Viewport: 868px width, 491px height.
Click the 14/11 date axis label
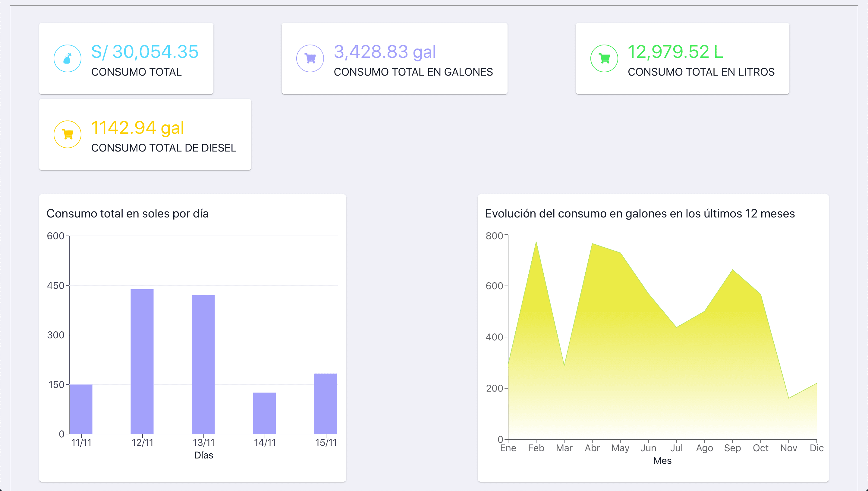[x=265, y=443]
